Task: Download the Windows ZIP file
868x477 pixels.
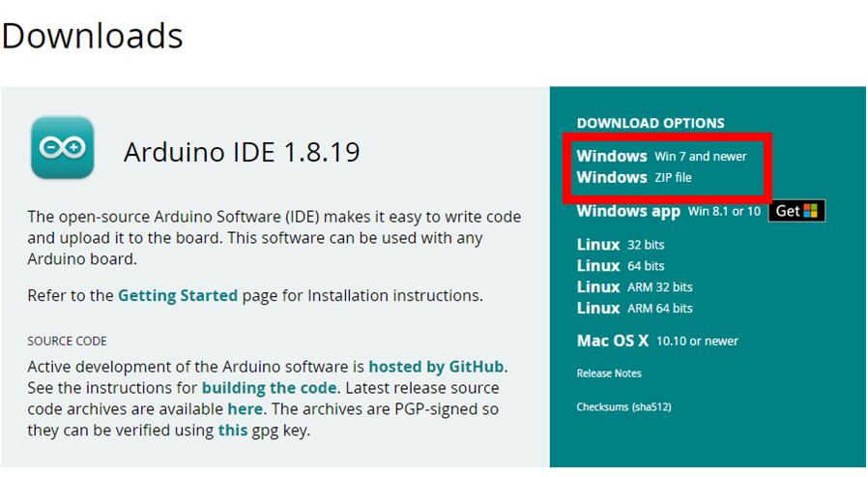Action: [x=634, y=177]
